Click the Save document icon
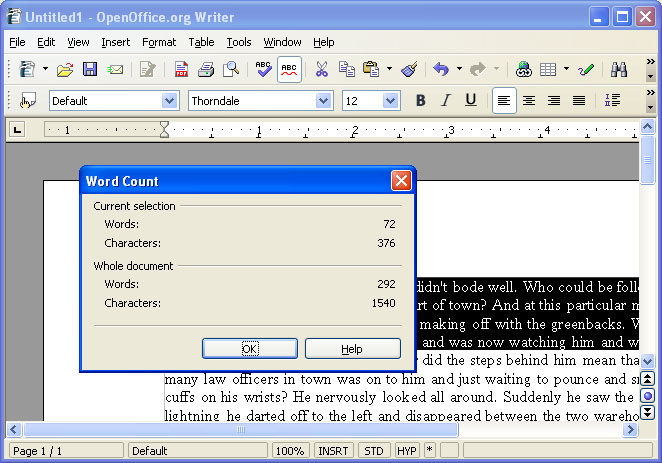Viewport: 662px width, 463px height. click(x=90, y=70)
